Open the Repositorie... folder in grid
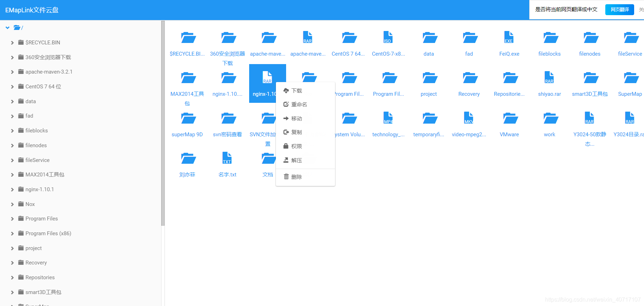The height and width of the screenshot is (306, 644). pos(510,77)
